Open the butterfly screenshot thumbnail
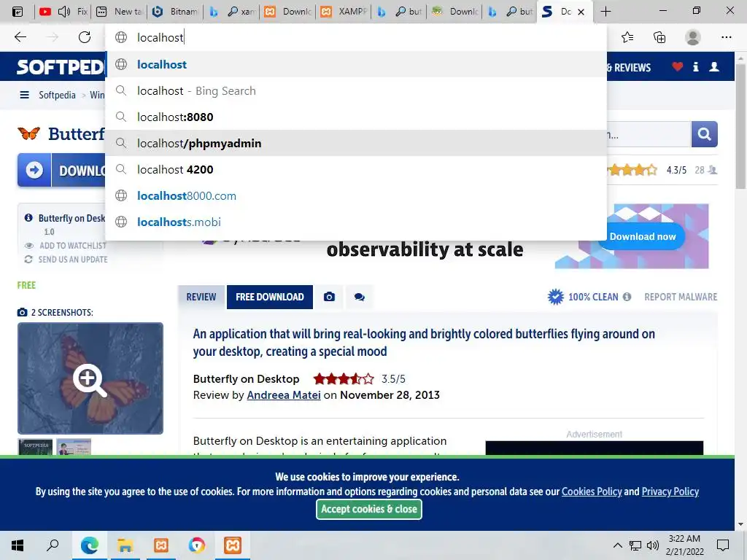 coord(90,378)
